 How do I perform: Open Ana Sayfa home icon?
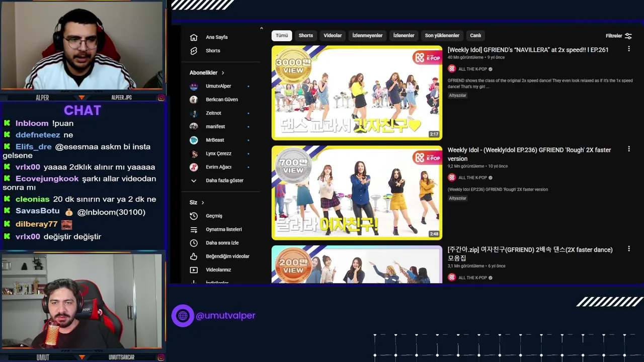click(194, 37)
